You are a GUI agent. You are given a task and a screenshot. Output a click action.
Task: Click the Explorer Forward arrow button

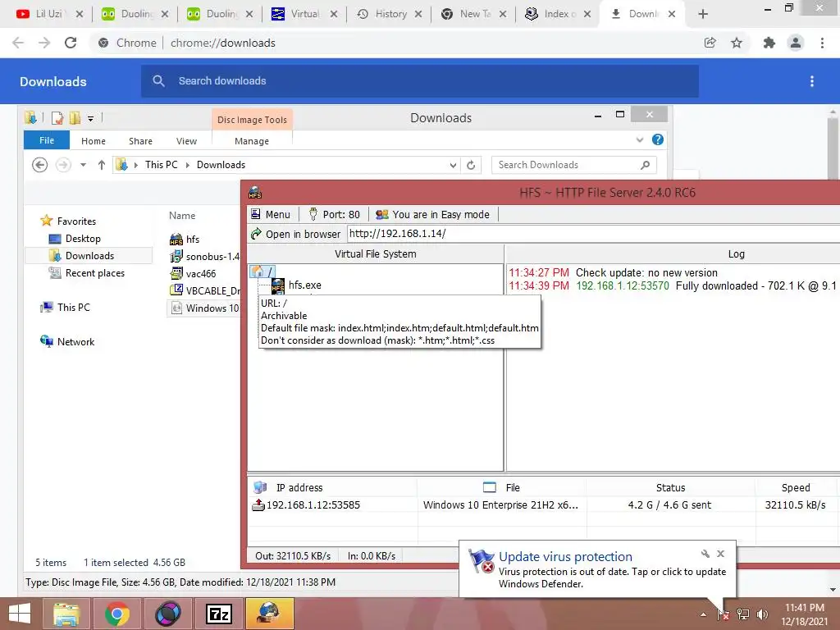coord(63,165)
